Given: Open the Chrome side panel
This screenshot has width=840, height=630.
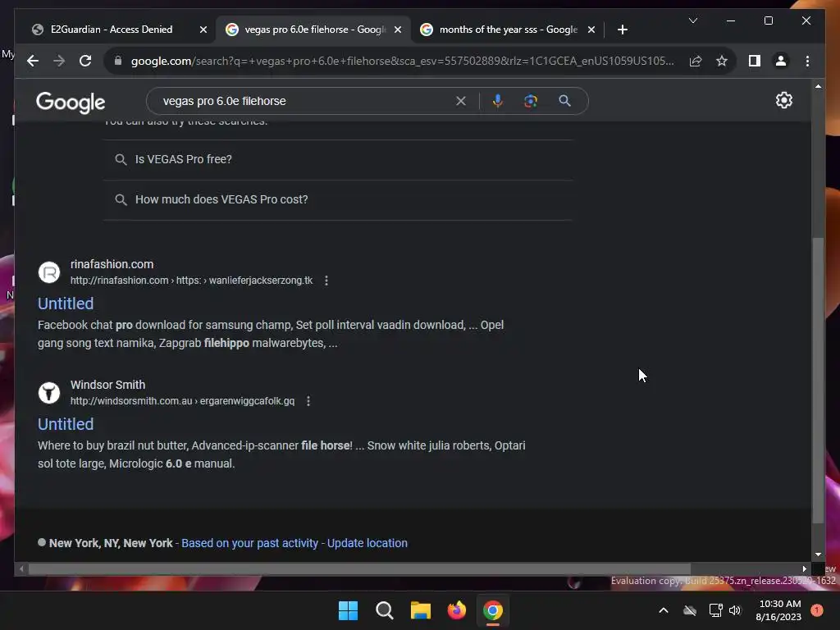Looking at the screenshot, I should 755,61.
